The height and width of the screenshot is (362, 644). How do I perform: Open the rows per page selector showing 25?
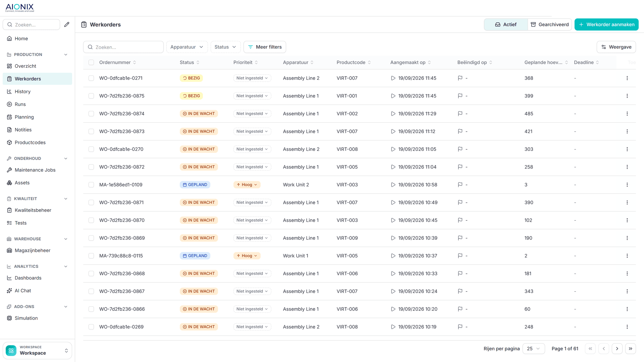533,349
